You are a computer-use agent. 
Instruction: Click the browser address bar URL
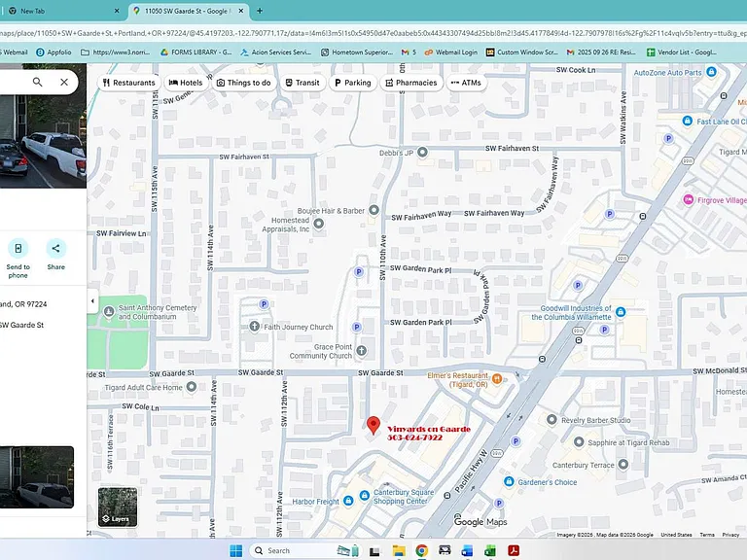pyautogui.click(x=373, y=33)
